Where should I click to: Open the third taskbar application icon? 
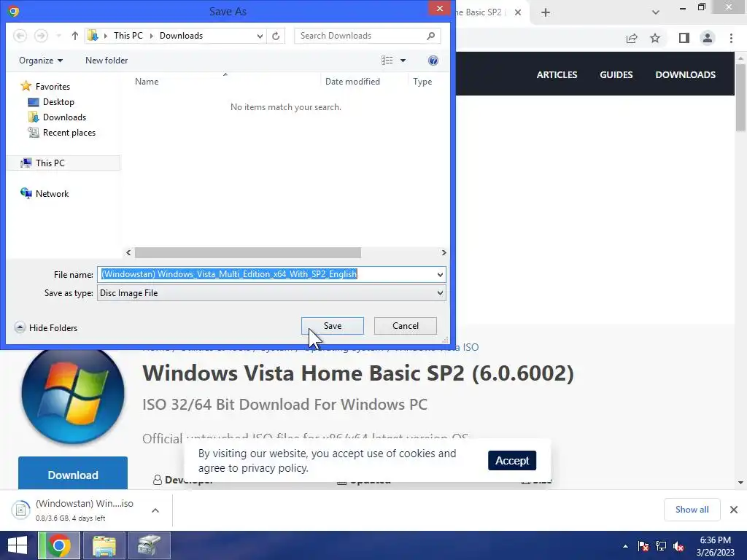pos(150,545)
